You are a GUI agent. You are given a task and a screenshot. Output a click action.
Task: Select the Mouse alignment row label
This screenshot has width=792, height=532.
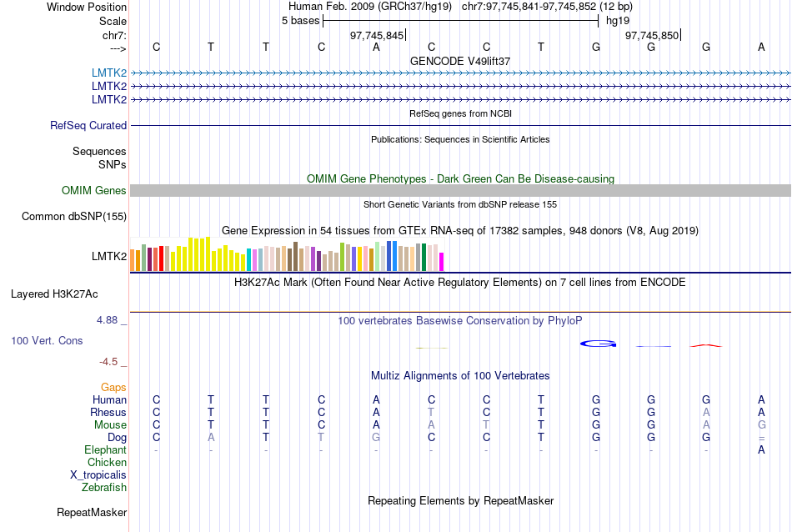pos(110,425)
